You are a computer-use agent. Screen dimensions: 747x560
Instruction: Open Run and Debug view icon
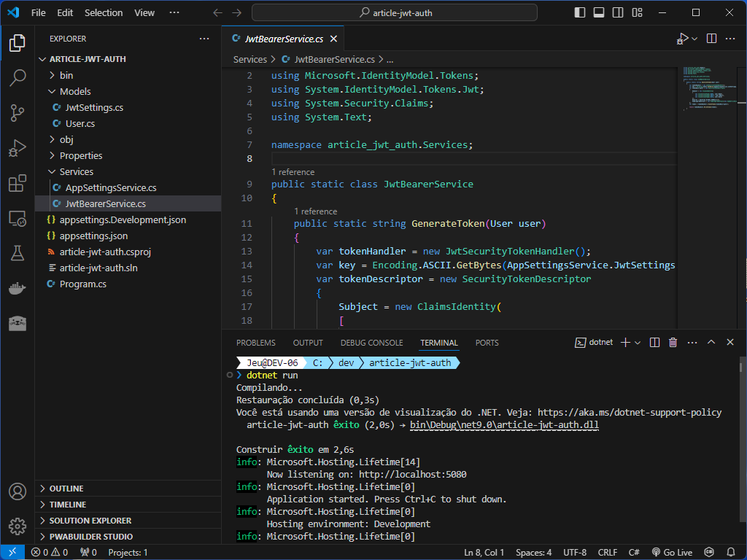pyautogui.click(x=18, y=148)
